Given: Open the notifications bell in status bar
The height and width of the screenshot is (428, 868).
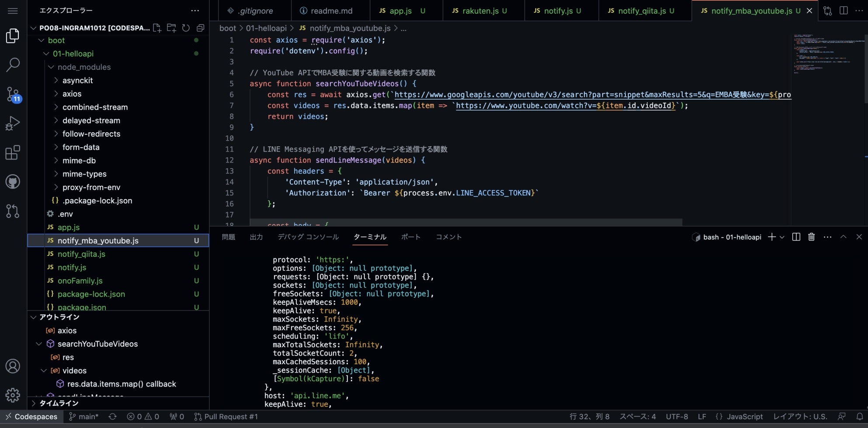Looking at the screenshot, I should [860, 417].
